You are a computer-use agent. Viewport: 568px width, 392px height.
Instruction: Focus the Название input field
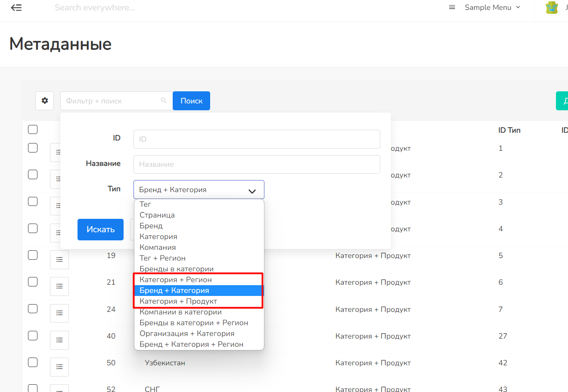(x=257, y=164)
